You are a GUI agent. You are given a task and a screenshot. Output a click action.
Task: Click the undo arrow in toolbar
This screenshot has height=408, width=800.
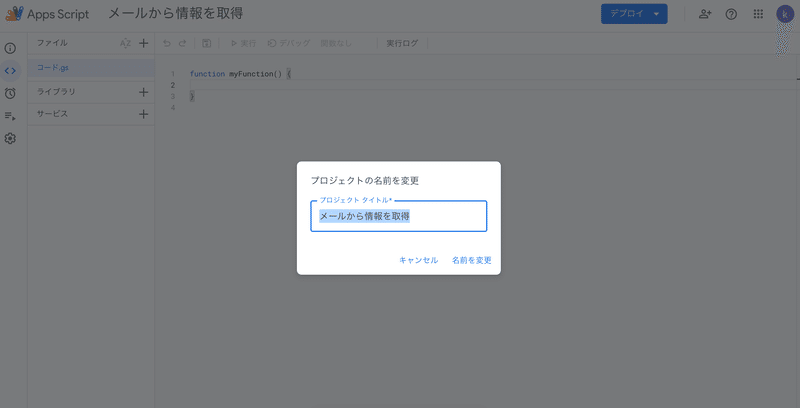[167, 43]
